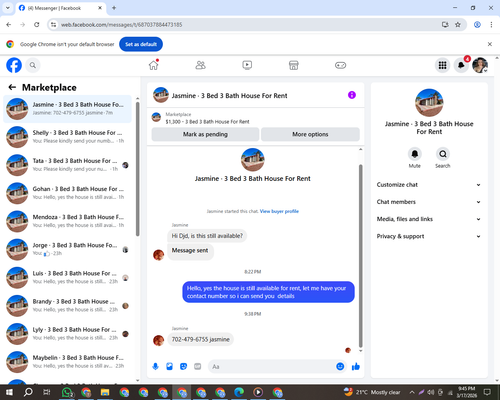Open weather 21°C Mostly clear widget
Viewport: 500px width, 400px height.
372,392
